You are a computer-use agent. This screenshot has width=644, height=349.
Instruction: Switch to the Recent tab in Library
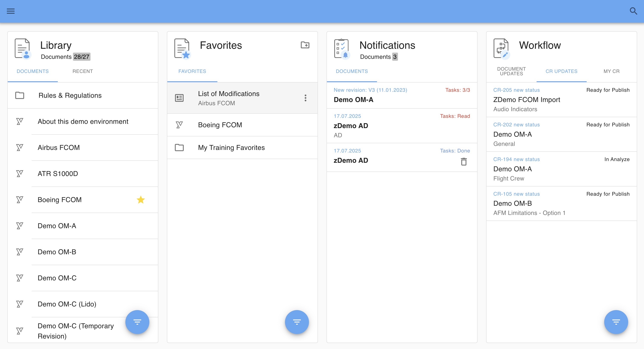click(83, 71)
